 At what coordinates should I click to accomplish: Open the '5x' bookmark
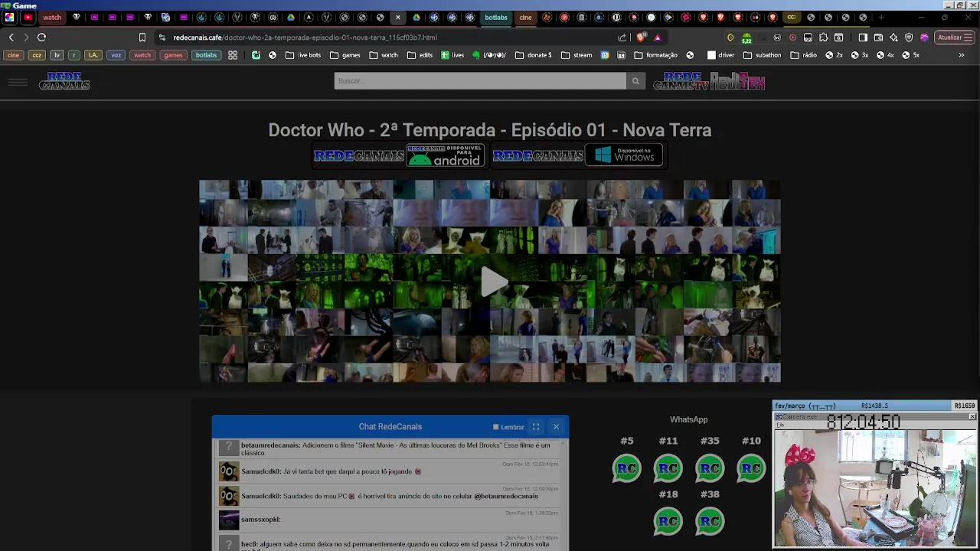point(910,55)
